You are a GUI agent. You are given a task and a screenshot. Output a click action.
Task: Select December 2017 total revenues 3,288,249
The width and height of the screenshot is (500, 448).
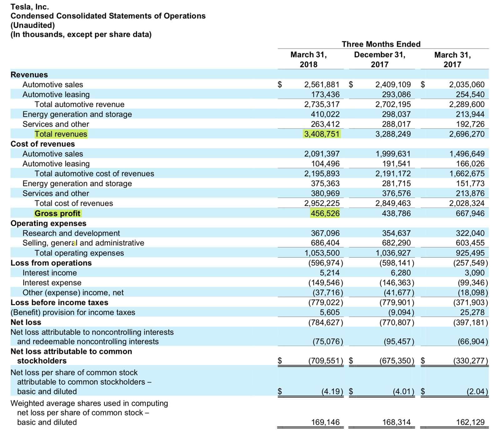(x=393, y=134)
